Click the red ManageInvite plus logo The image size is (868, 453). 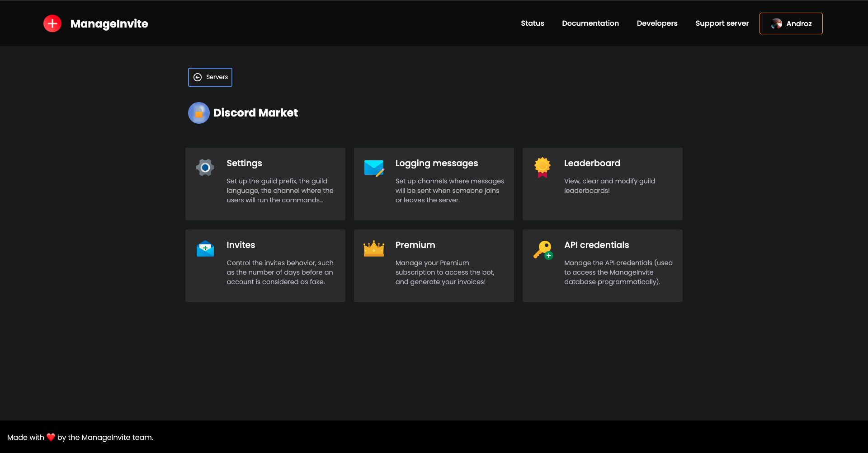point(52,23)
